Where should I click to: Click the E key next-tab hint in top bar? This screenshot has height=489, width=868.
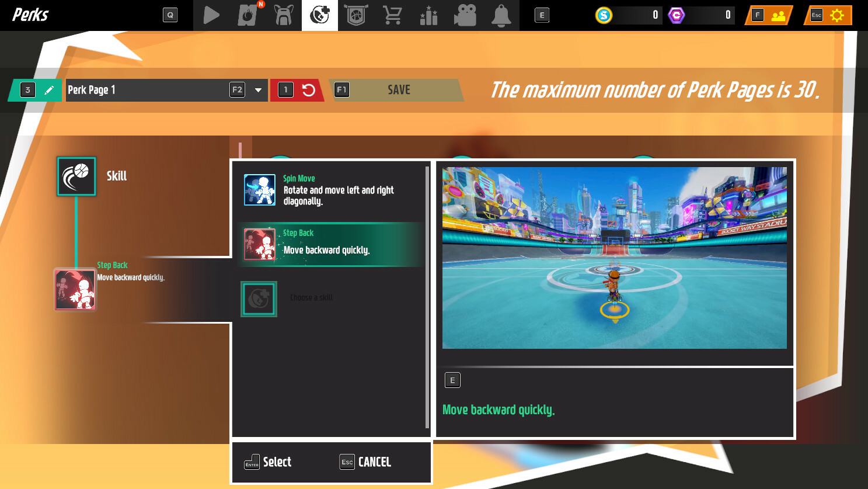coord(542,15)
